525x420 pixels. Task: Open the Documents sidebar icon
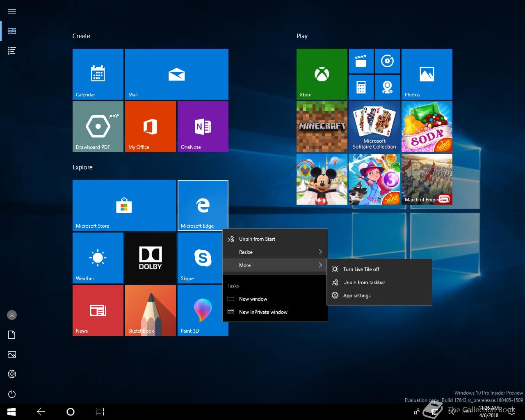pos(12,335)
